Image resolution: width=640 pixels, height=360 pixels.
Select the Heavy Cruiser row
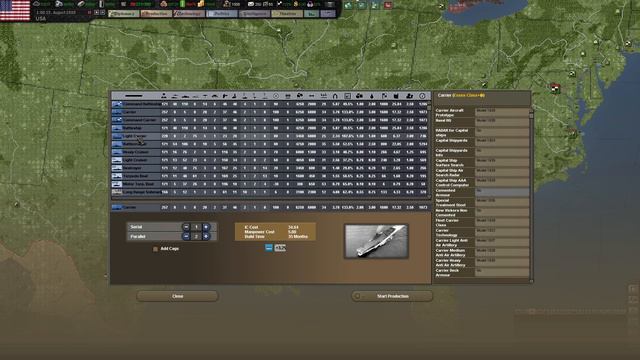click(x=270, y=152)
